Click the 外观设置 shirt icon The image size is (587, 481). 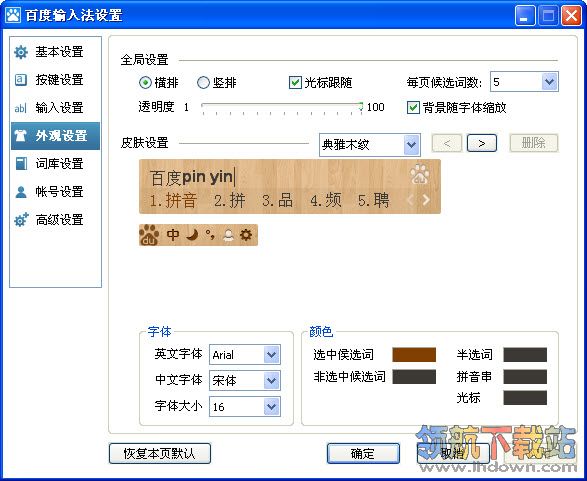click(21, 136)
